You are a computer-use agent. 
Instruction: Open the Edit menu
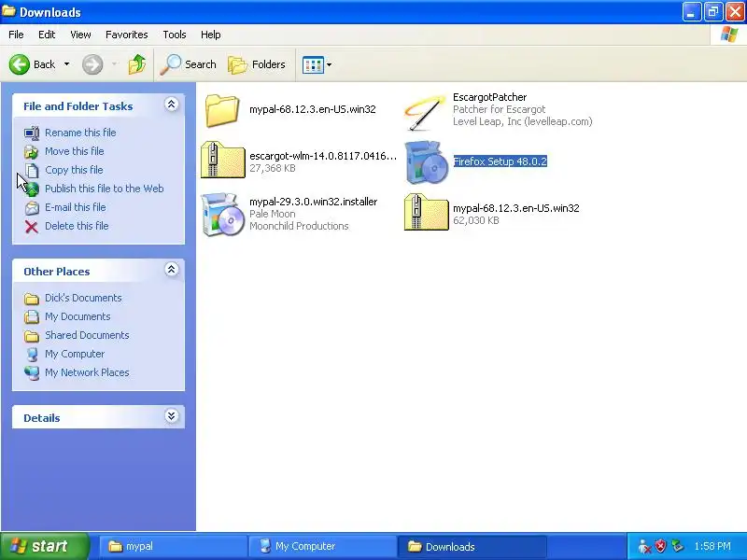(x=47, y=35)
